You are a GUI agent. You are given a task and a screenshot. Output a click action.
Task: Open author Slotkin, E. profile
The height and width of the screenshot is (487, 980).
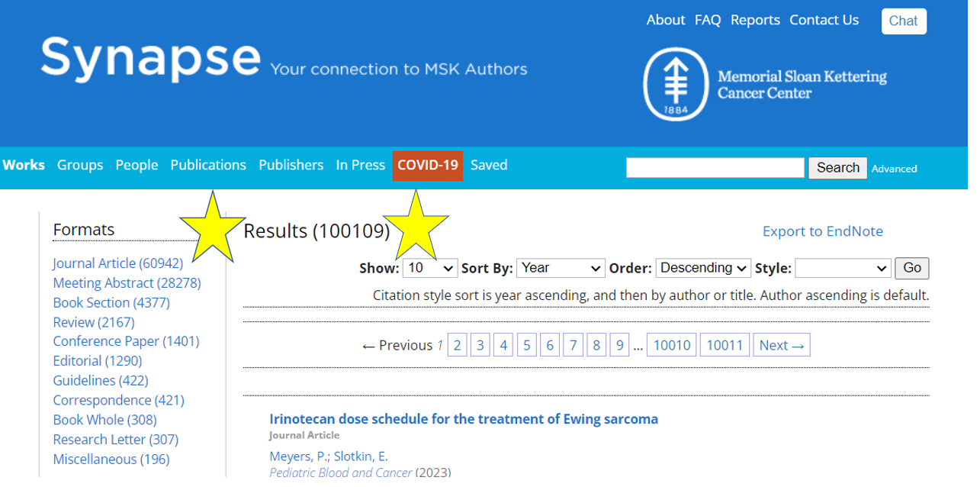click(361, 456)
